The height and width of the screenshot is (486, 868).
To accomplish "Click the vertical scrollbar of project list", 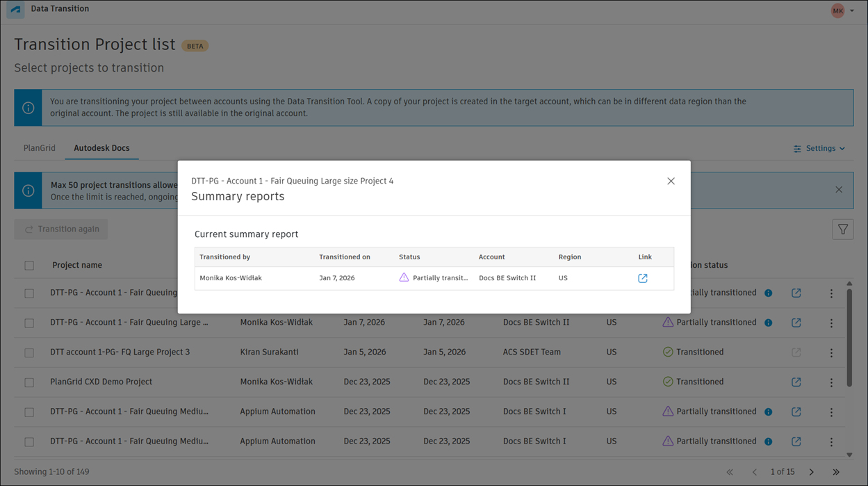I will pos(849,337).
